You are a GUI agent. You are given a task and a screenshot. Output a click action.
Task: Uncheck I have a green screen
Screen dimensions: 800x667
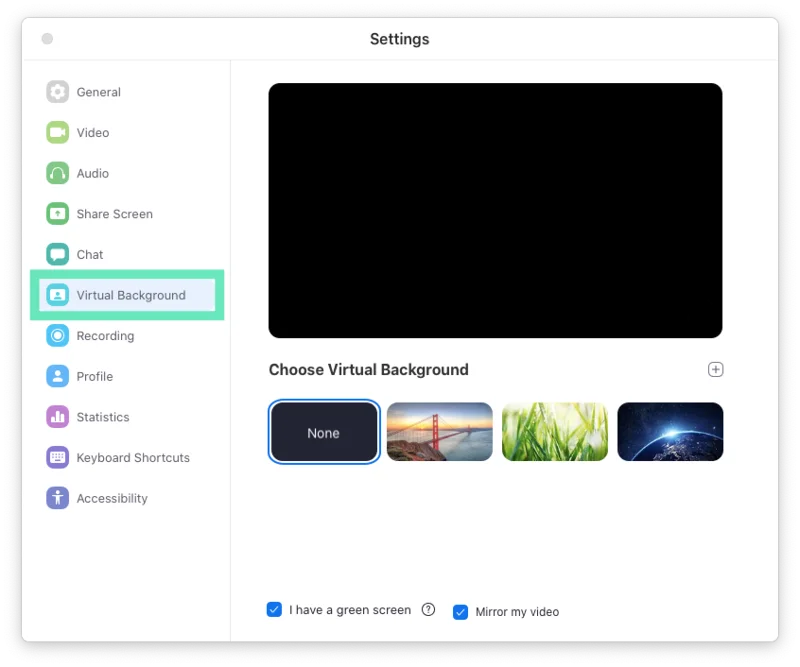coord(274,610)
